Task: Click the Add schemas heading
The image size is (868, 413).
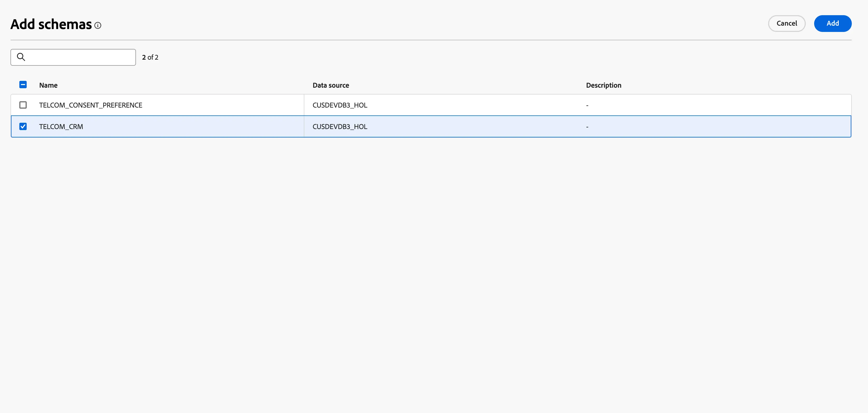Action: click(x=51, y=24)
